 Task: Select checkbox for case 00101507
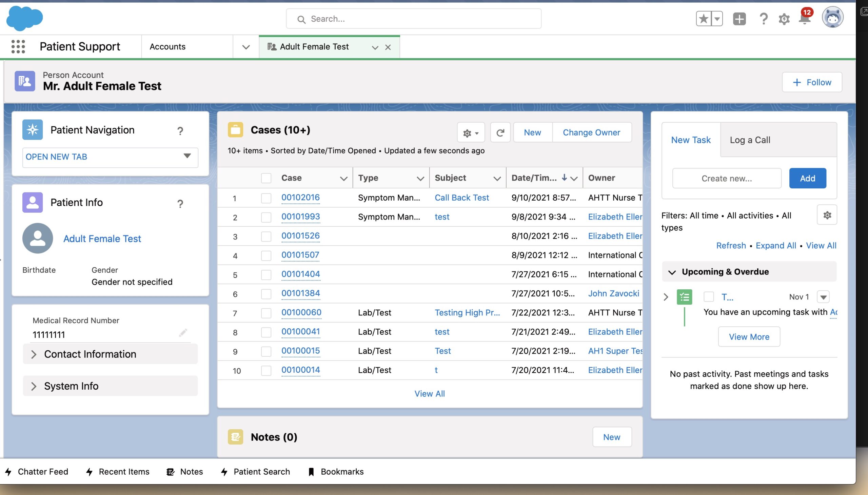pyautogui.click(x=266, y=255)
